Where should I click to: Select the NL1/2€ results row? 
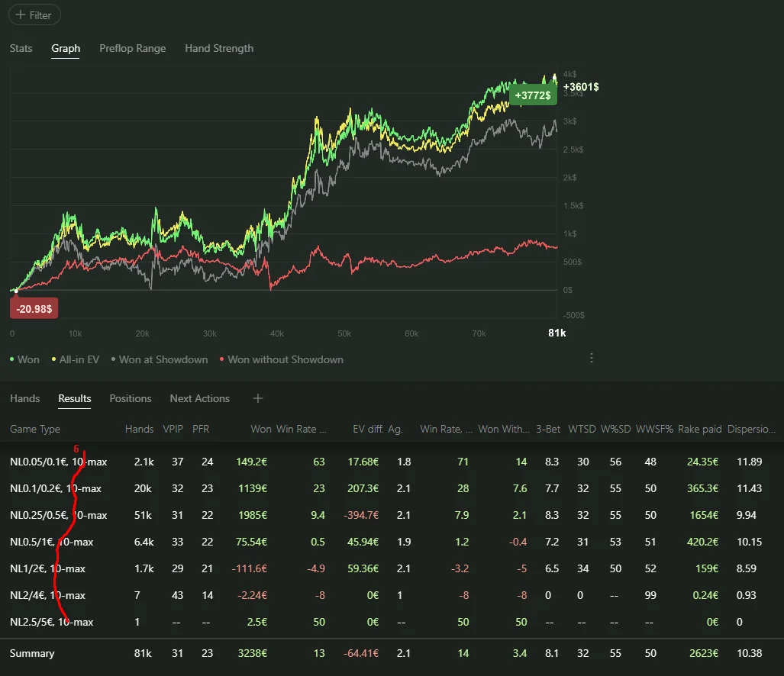tap(47, 568)
